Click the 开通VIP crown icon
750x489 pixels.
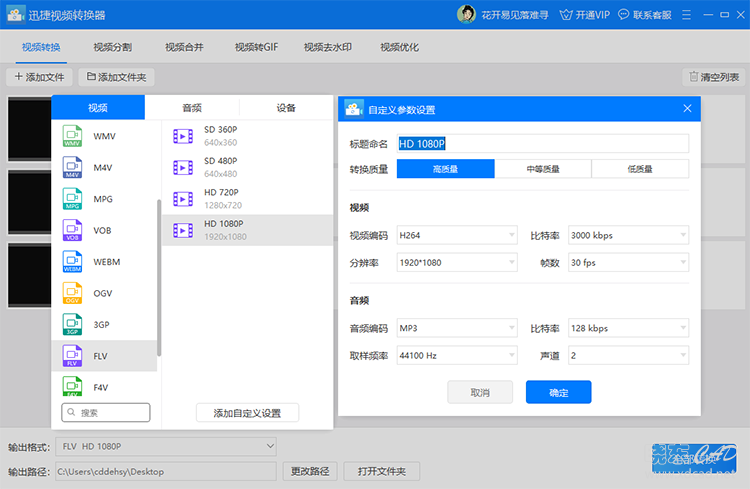[x=566, y=15]
